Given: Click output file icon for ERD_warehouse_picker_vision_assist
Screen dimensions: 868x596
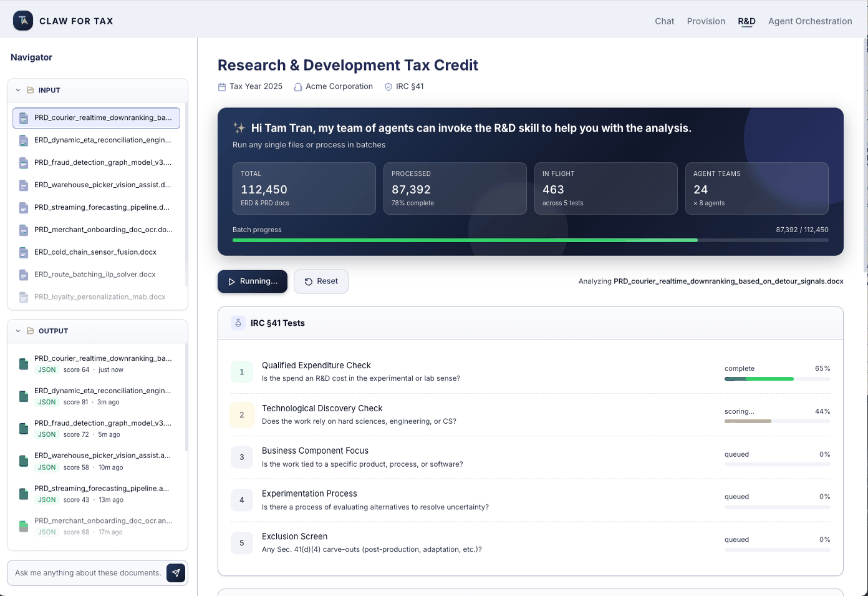Looking at the screenshot, I should pyautogui.click(x=24, y=461).
